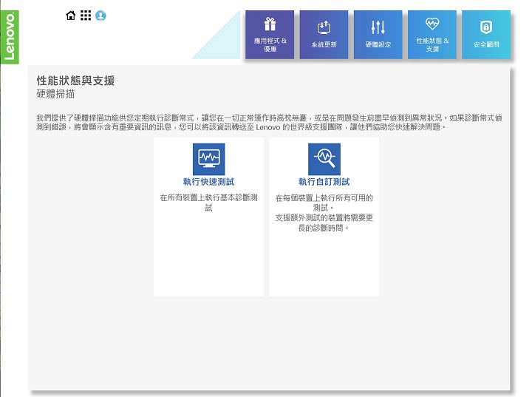The height and width of the screenshot is (397, 532).
Task: Click the 執行自訂測試 link
Action: point(324,182)
